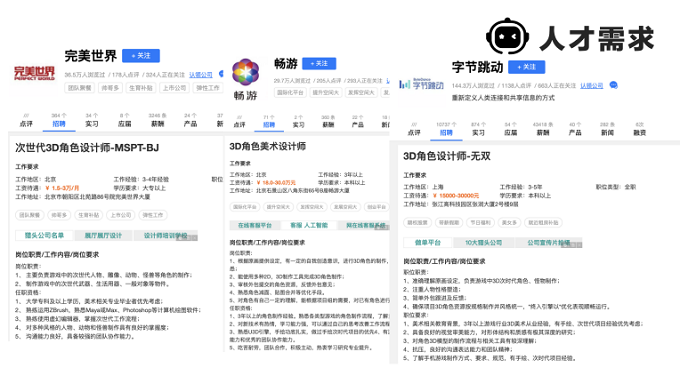This screenshot has height=376, width=680.
Task: Open the 产品 tab of 字节跳动
Action: [575, 130]
